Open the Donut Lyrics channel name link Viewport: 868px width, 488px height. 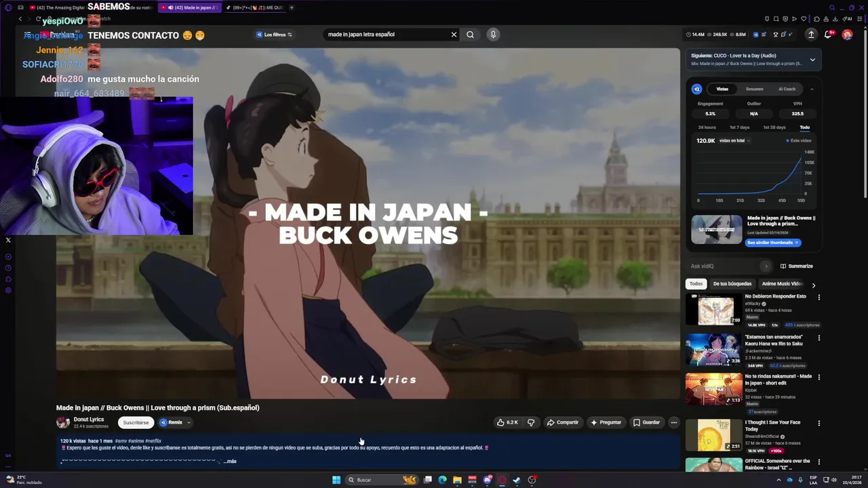click(89, 420)
